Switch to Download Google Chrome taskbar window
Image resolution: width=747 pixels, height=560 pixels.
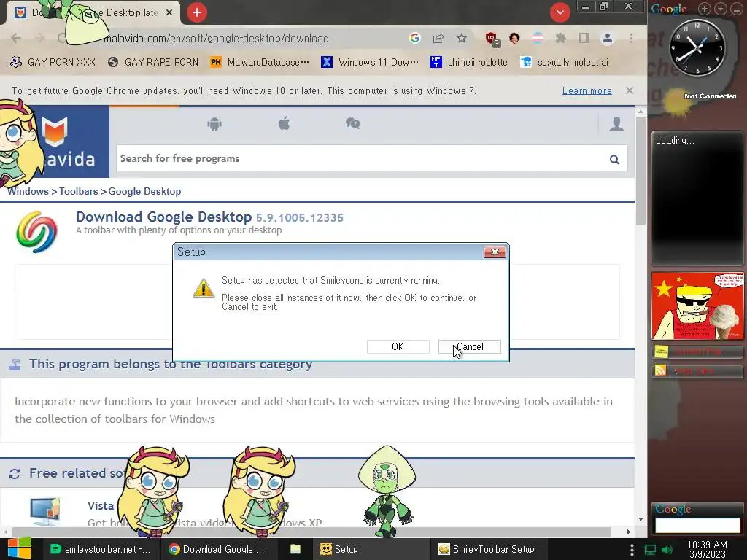tap(217, 549)
